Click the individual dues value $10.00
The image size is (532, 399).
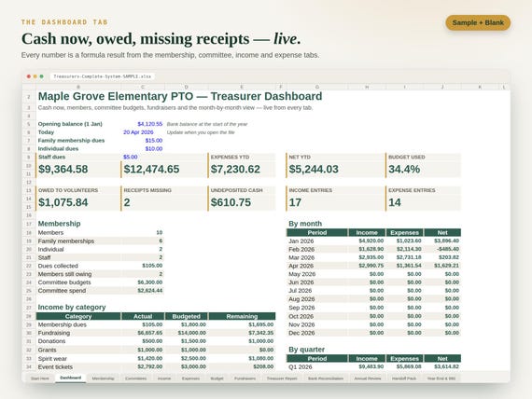click(154, 149)
